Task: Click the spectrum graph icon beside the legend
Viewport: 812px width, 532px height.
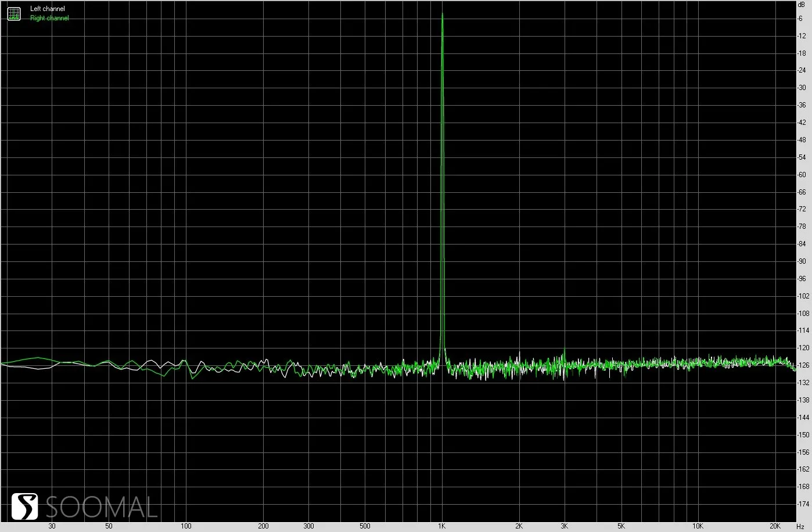Action: tap(14, 14)
